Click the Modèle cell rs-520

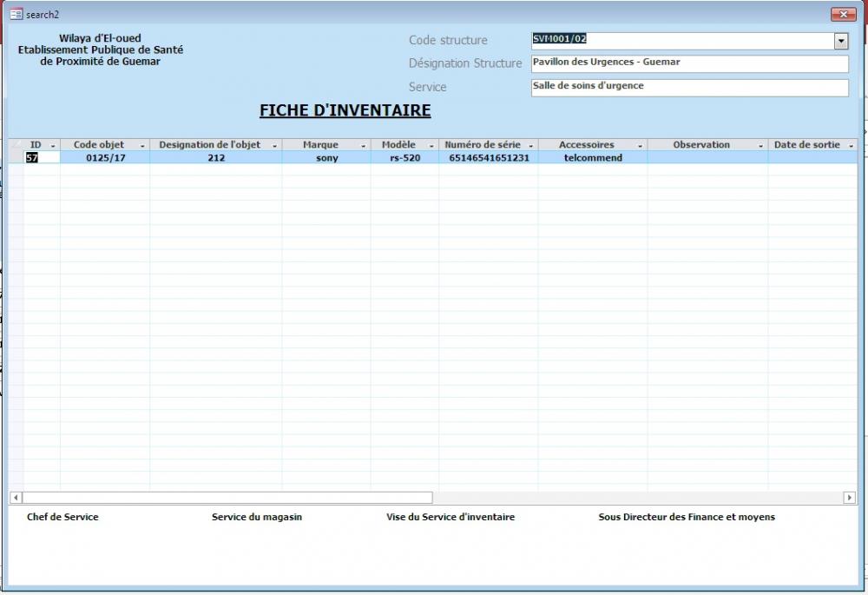click(x=404, y=158)
